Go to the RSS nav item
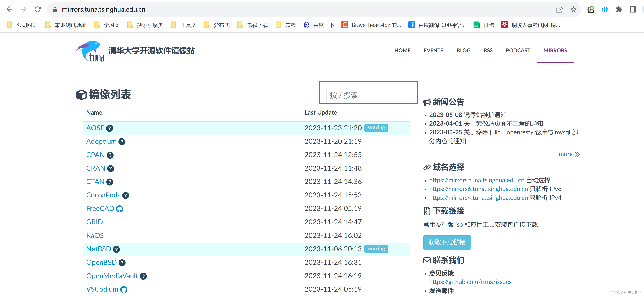The image size is (644, 296). (488, 50)
